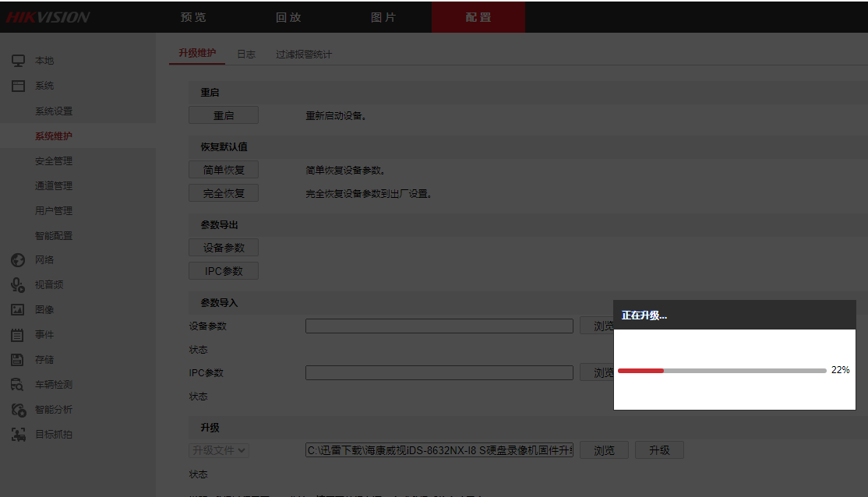
Task: Go to the 图片 top menu
Action: pyautogui.click(x=383, y=17)
